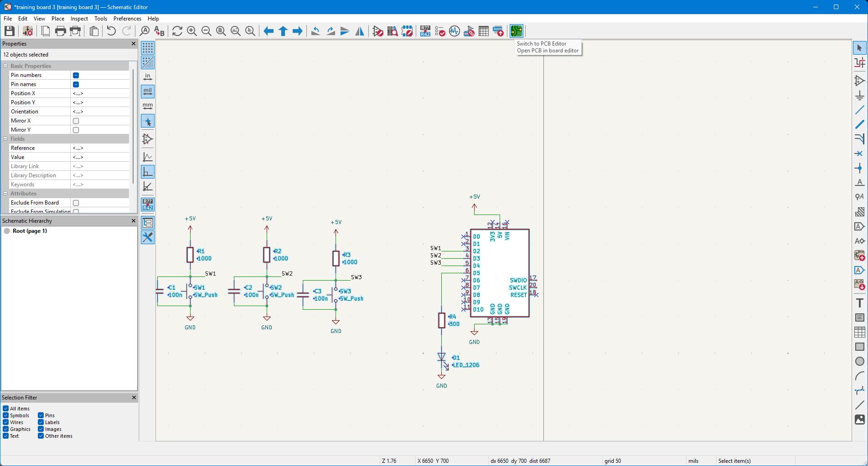This screenshot has height=466, width=868.
Task: Go up one sheet with the blue arrow
Action: click(283, 31)
